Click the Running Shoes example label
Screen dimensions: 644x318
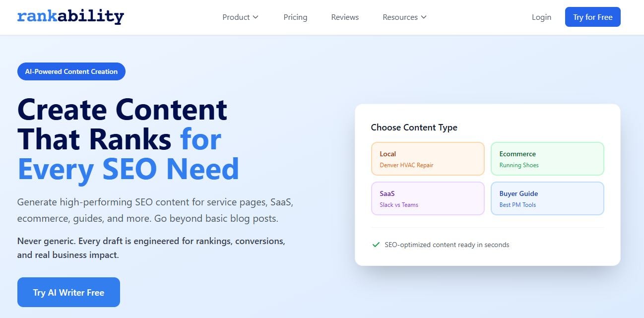(x=519, y=165)
